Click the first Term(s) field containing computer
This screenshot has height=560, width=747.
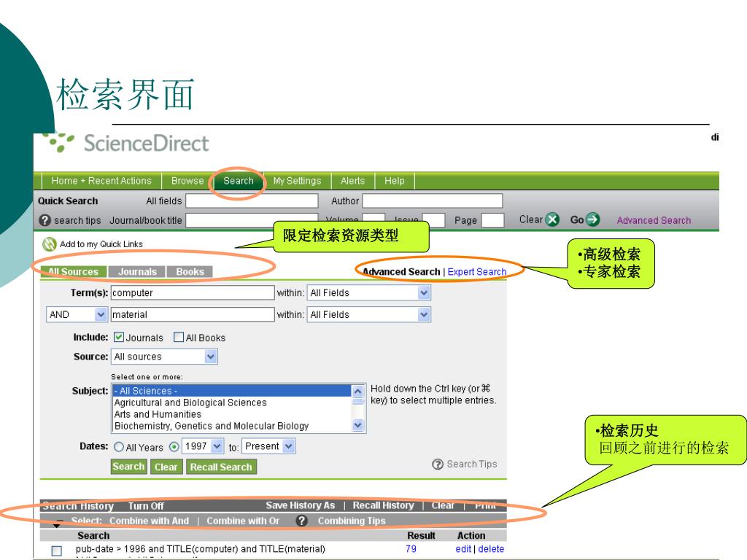click(x=193, y=293)
